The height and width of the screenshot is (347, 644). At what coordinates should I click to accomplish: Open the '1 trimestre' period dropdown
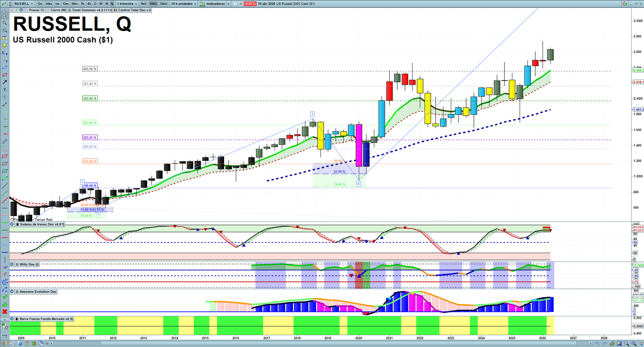click(127, 4)
